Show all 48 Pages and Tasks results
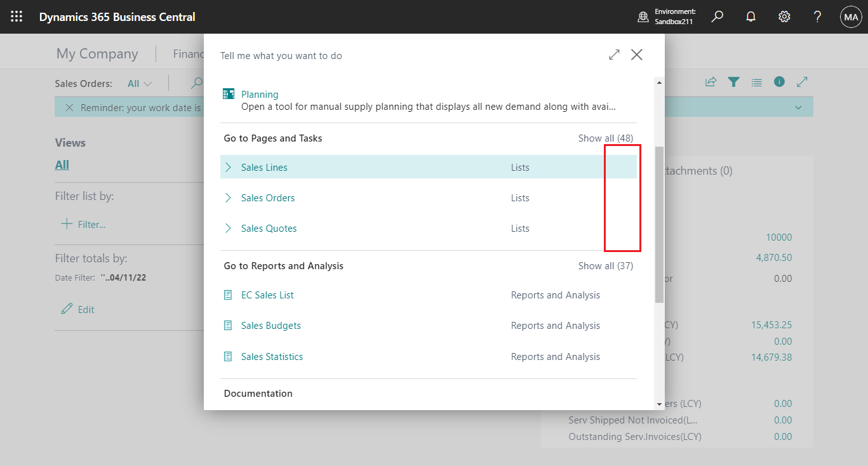This screenshot has height=466, width=868. click(605, 138)
